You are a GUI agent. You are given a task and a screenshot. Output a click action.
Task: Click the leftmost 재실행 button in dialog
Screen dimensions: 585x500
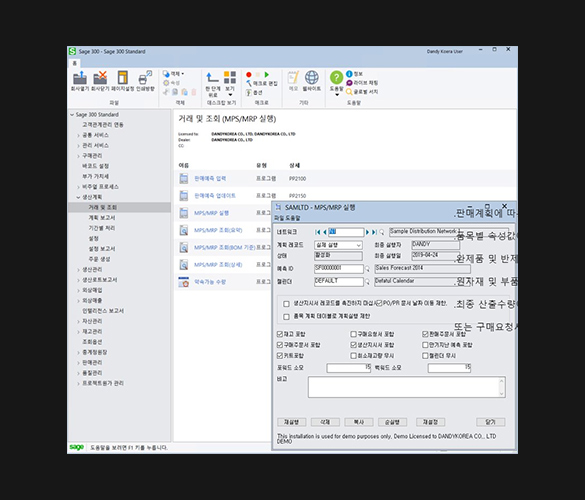coord(292,422)
